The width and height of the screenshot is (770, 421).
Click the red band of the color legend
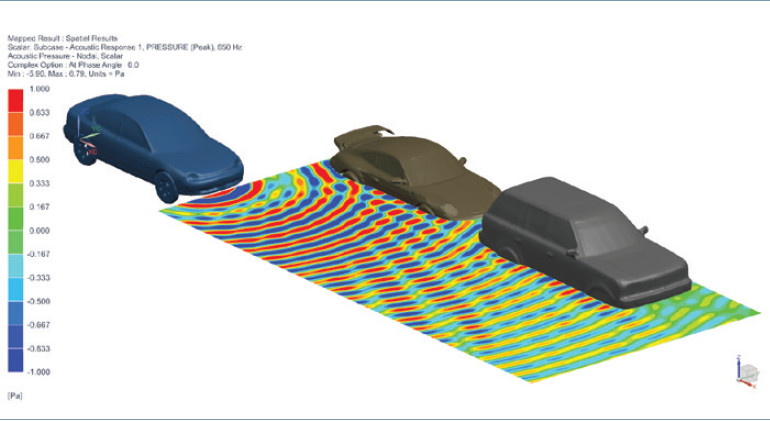[18, 100]
